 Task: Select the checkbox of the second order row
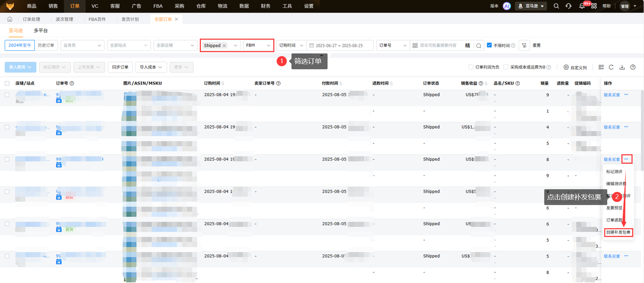7,127
